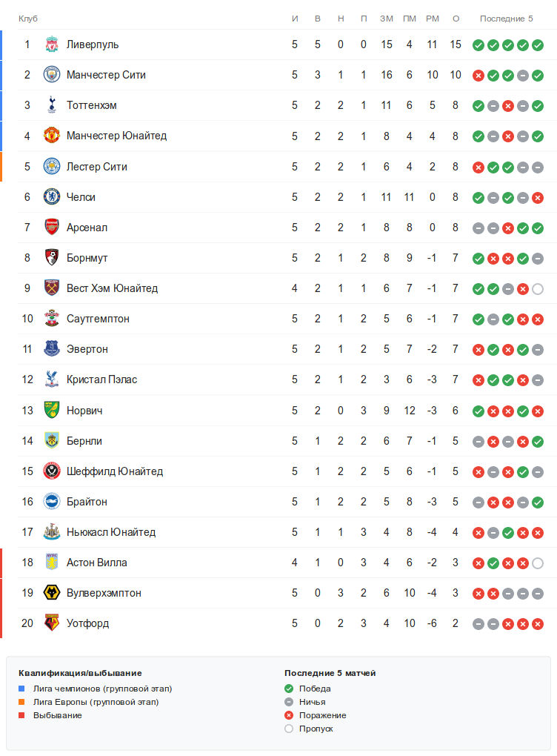This screenshot has width=557, height=756.
Task: Click the Watford crest icon
Action: click(x=51, y=623)
